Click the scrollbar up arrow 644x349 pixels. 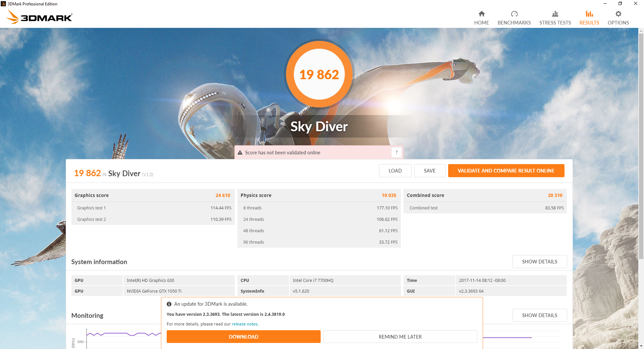coord(641,31)
